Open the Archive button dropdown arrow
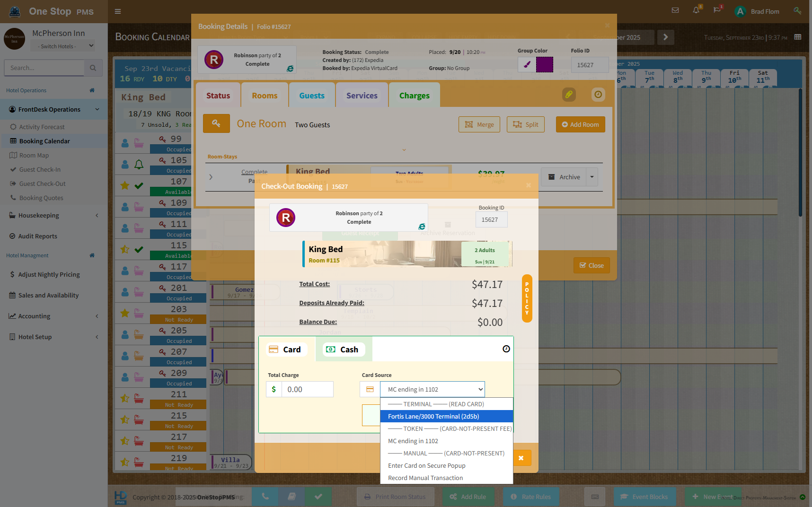This screenshot has height=507, width=812. coord(591,177)
